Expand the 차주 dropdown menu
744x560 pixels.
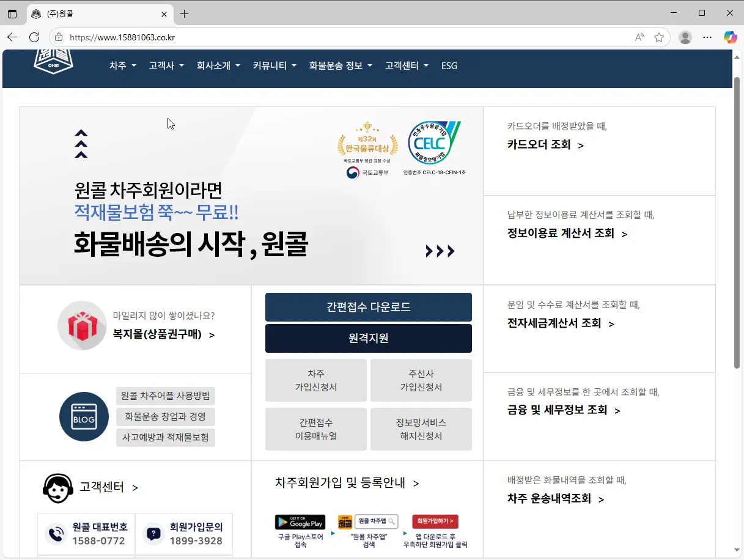[123, 65]
